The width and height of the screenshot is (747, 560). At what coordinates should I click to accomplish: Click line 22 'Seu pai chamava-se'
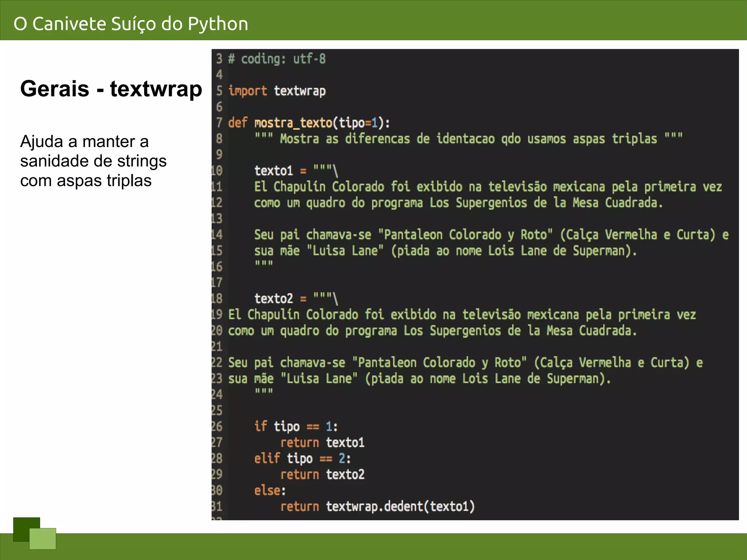(465, 363)
